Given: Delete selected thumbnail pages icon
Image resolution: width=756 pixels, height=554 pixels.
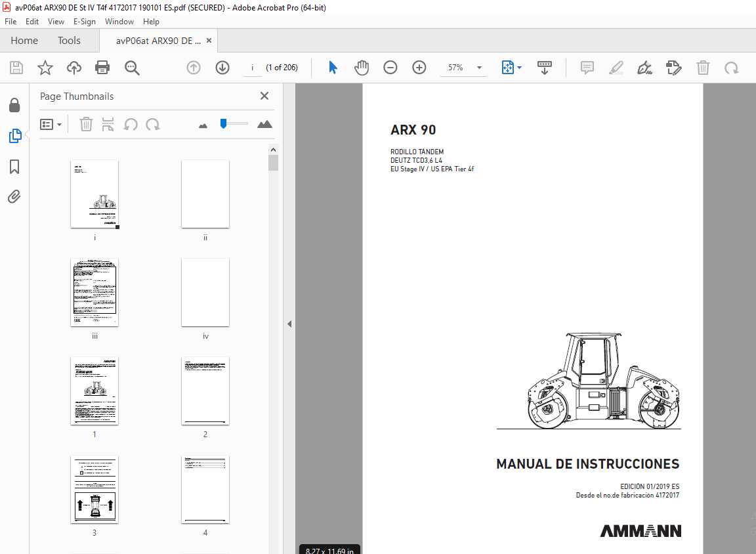Looking at the screenshot, I should click(x=86, y=125).
